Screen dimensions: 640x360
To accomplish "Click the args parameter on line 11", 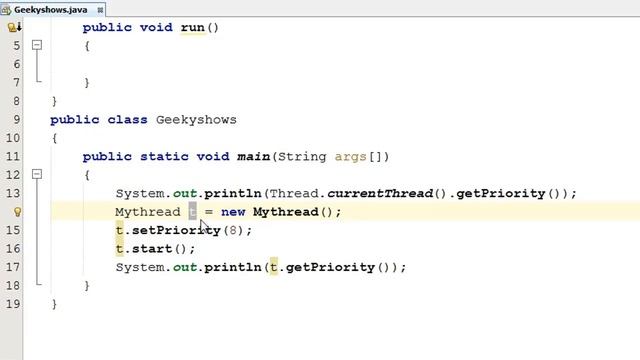I will (351, 157).
